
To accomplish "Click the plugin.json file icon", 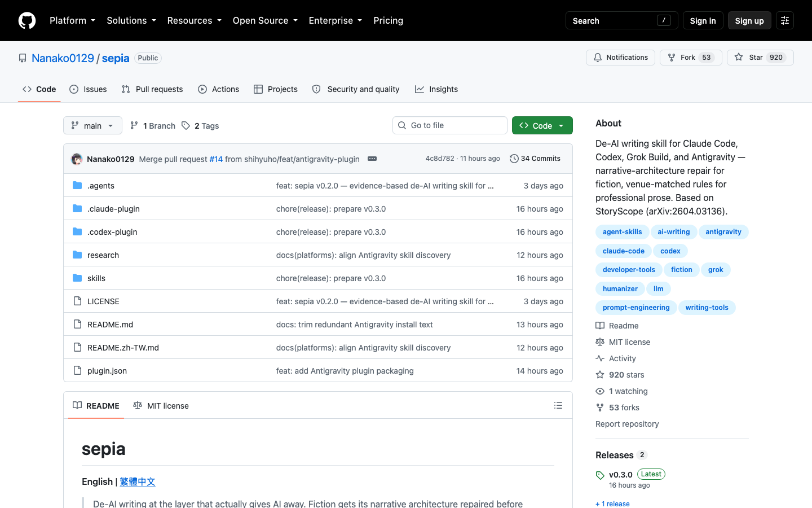I will pos(77,370).
